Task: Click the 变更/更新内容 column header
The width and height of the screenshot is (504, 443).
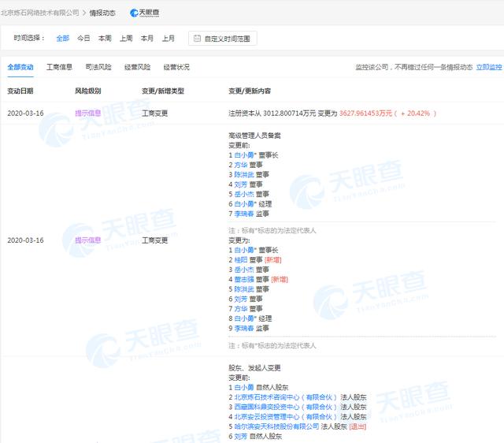Action: [250, 91]
